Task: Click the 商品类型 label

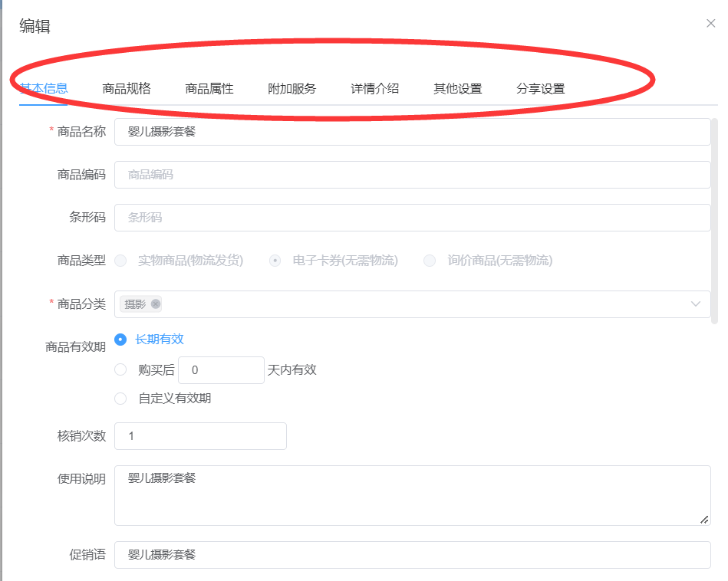Action: (x=81, y=261)
